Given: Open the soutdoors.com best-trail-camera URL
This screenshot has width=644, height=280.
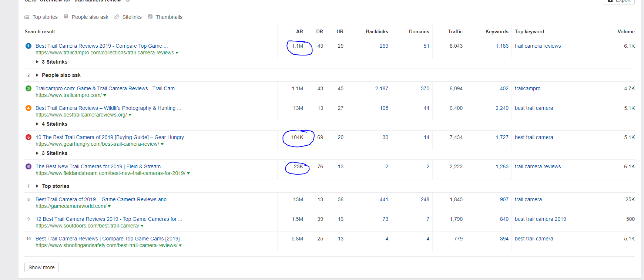Looking at the screenshot, I should 87,226.
